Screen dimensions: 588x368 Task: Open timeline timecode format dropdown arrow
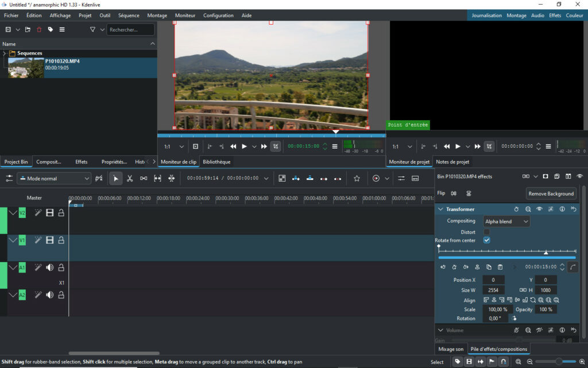[266, 178]
